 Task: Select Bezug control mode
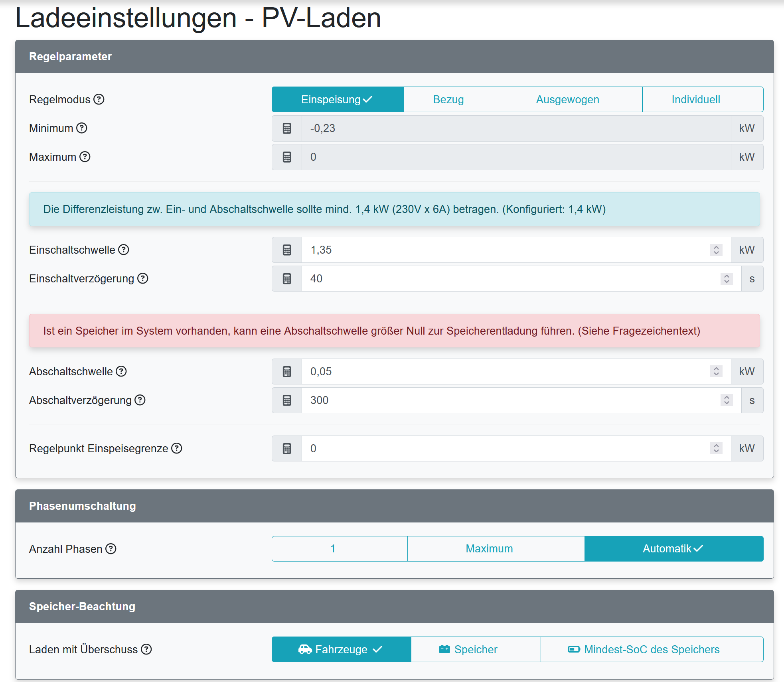tap(455, 99)
